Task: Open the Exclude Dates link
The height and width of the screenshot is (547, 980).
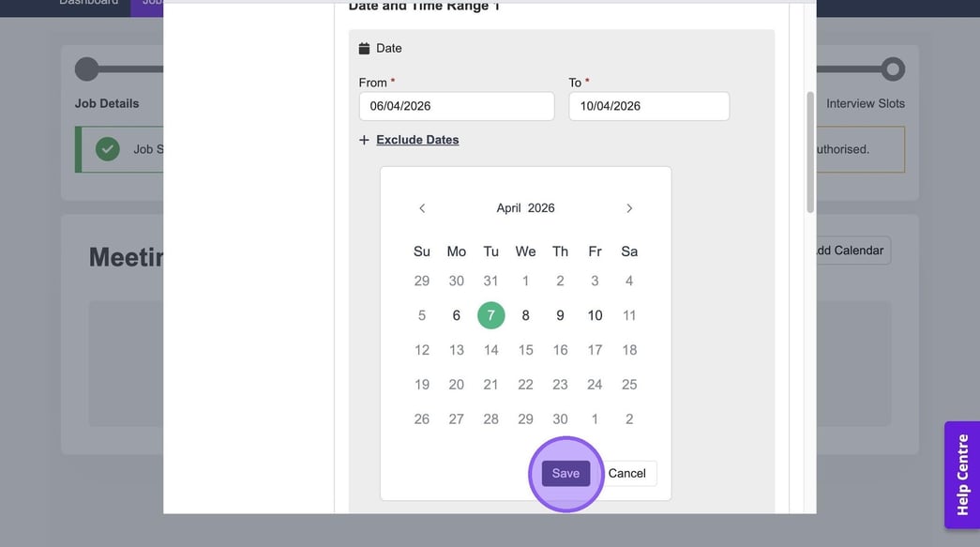Action: coord(417,140)
